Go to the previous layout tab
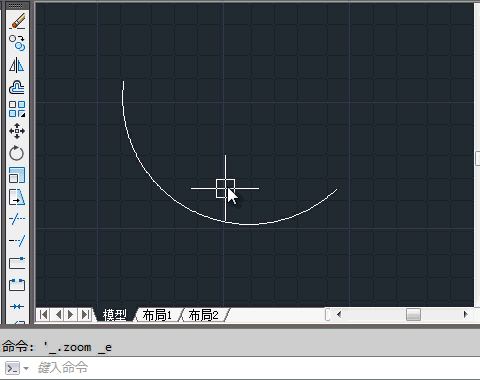The image size is (480, 380). (x=57, y=315)
